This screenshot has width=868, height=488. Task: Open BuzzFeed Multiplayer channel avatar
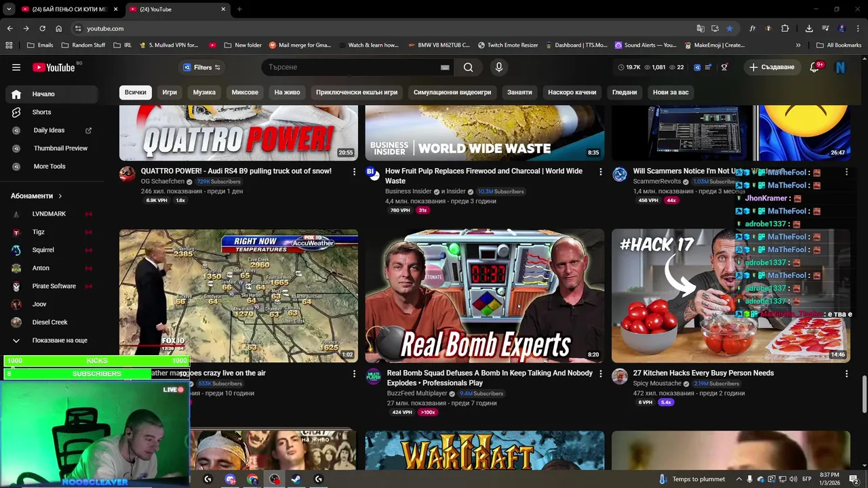[374, 377]
